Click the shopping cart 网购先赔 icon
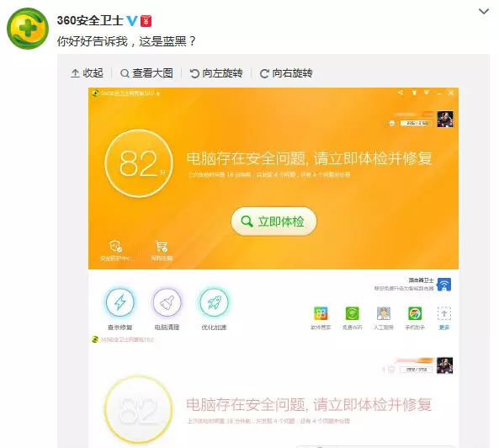Image resolution: width=499 pixels, height=448 pixels. coord(162,246)
